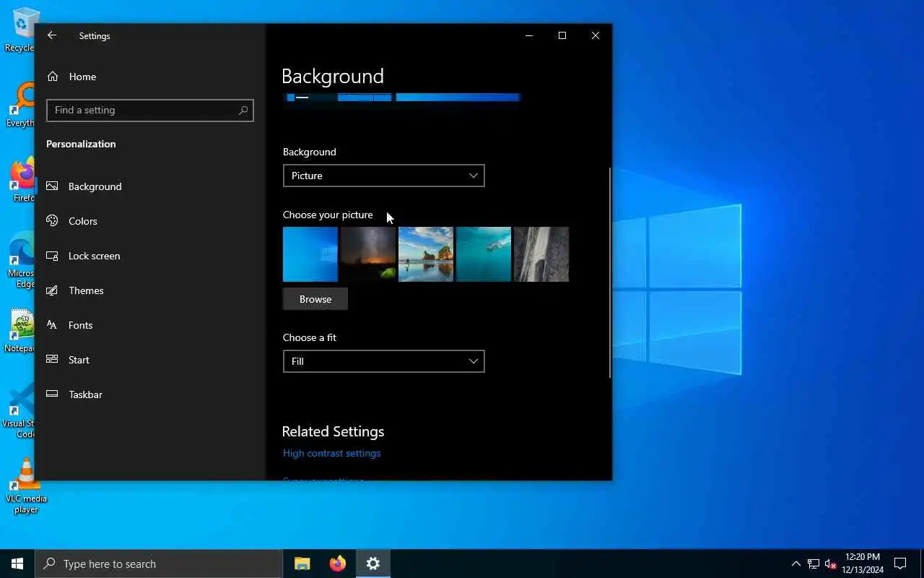This screenshot has height=578, width=924.
Task: Select the Microsoft Edge desktop icon
Action: (x=22, y=260)
